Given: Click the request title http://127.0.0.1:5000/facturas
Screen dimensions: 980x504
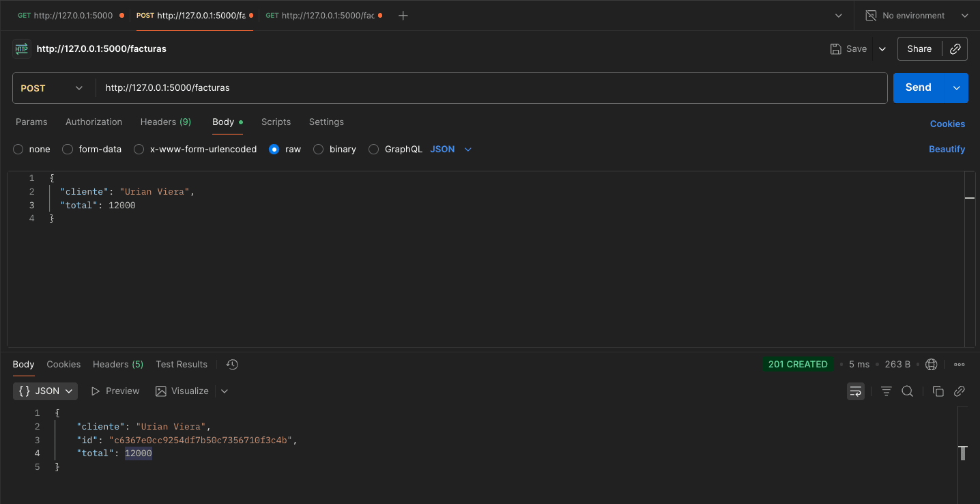Looking at the screenshot, I should tap(102, 48).
